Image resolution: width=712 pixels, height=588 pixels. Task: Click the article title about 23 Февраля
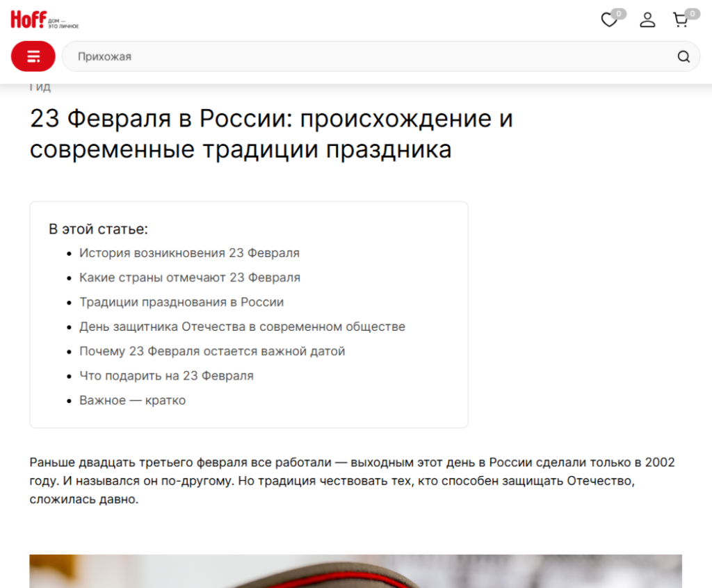click(272, 134)
